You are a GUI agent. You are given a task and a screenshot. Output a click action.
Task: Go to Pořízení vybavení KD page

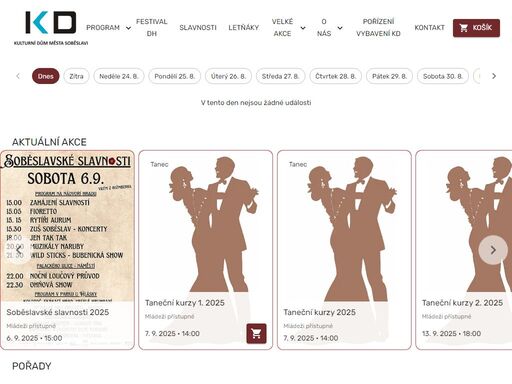(x=378, y=28)
